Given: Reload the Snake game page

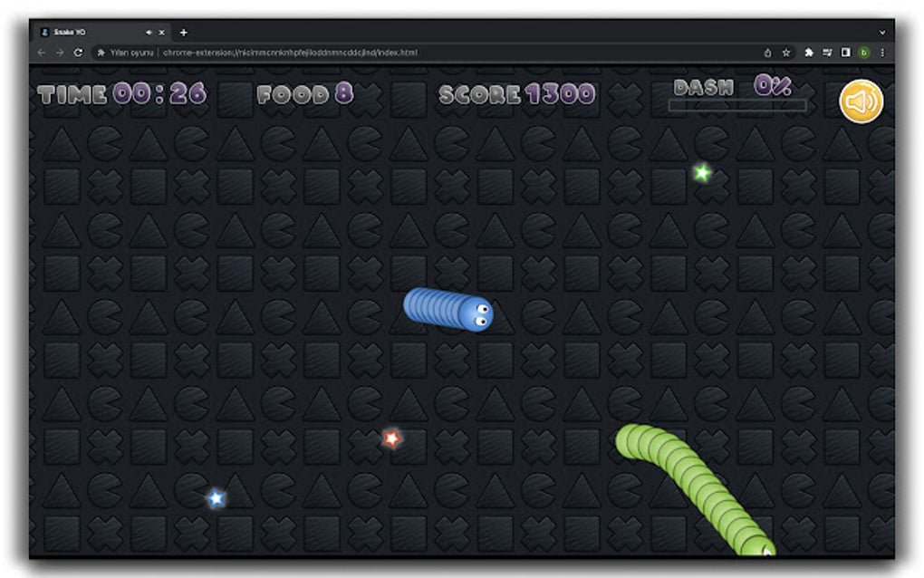Looking at the screenshot, I should click(x=80, y=52).
